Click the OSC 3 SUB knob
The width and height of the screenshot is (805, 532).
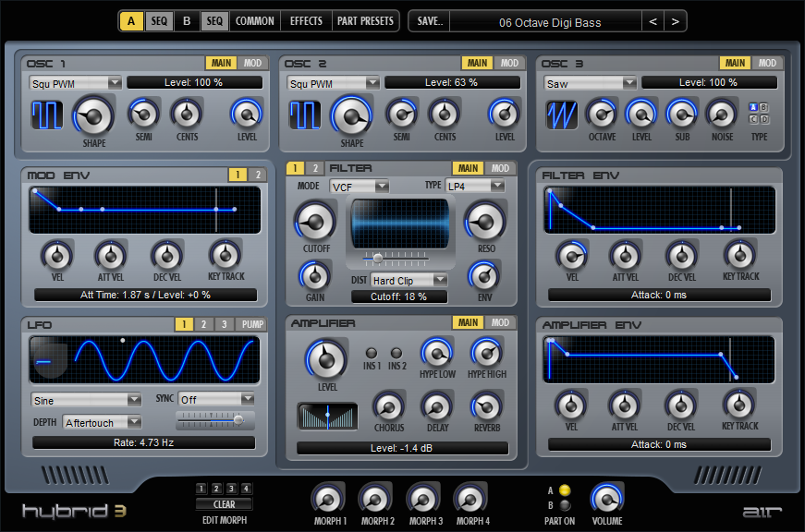pyautogui.click(x=682, y=114)
